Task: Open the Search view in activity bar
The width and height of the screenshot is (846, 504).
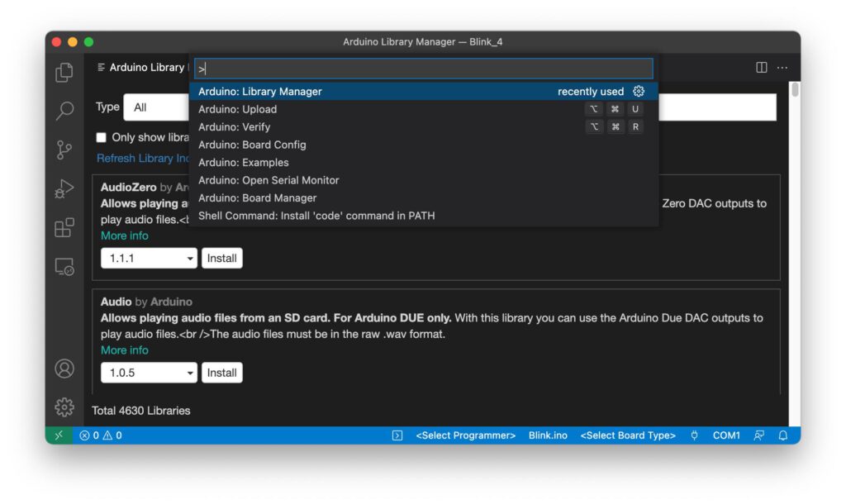Action: pos(64,111)
